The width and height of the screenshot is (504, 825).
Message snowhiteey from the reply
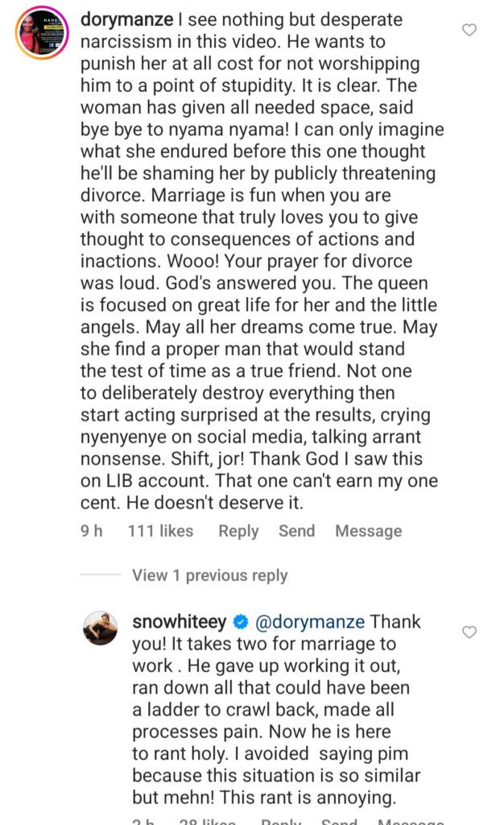(x=409, y=822)
